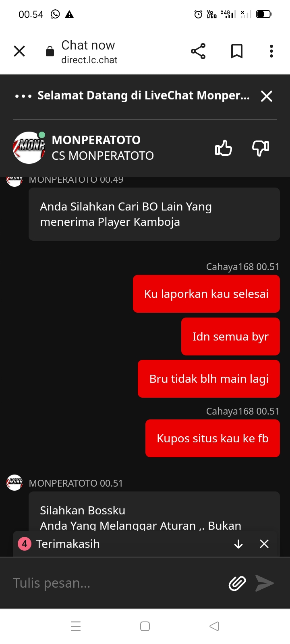Rate the agent with thumbs down

tap(261, 148)
